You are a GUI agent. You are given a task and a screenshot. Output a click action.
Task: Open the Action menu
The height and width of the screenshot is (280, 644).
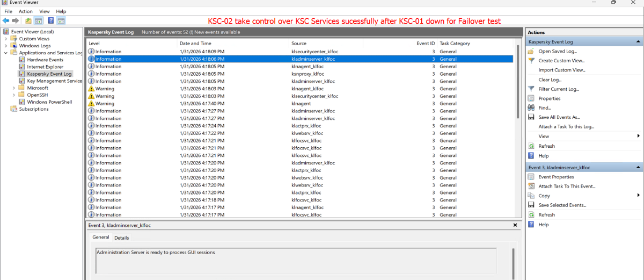click(x=26, y=11)
